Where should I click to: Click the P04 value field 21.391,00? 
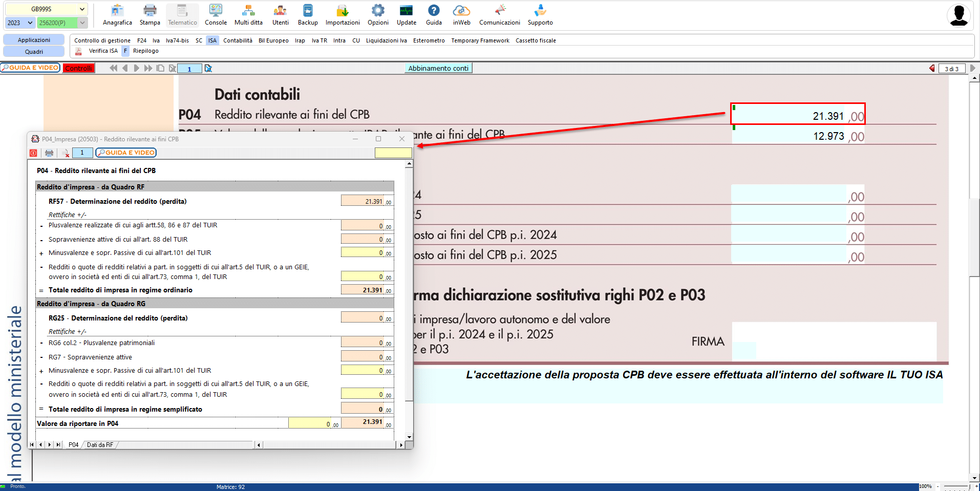tap(798, 114)
